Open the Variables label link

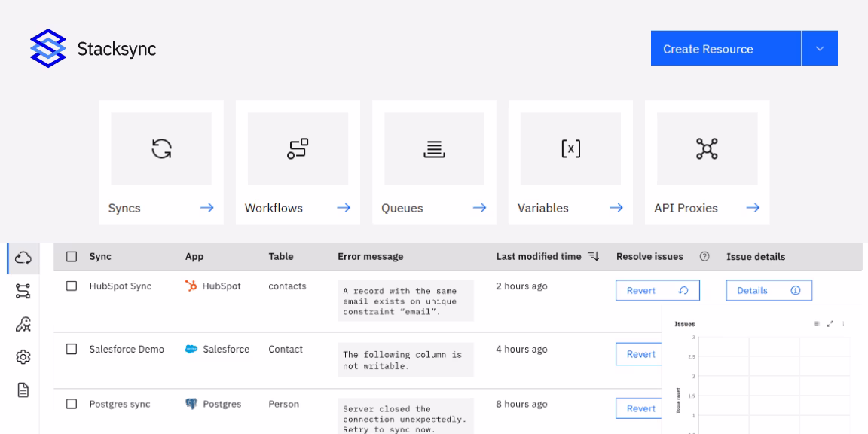[x=543, y=209]
